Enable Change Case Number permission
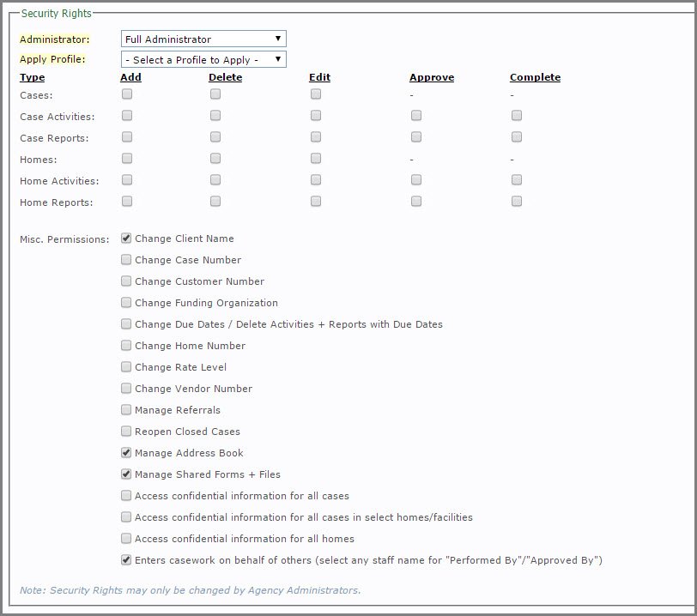The image size is (697, 616). pyautogui.click(x=126, y=260)
